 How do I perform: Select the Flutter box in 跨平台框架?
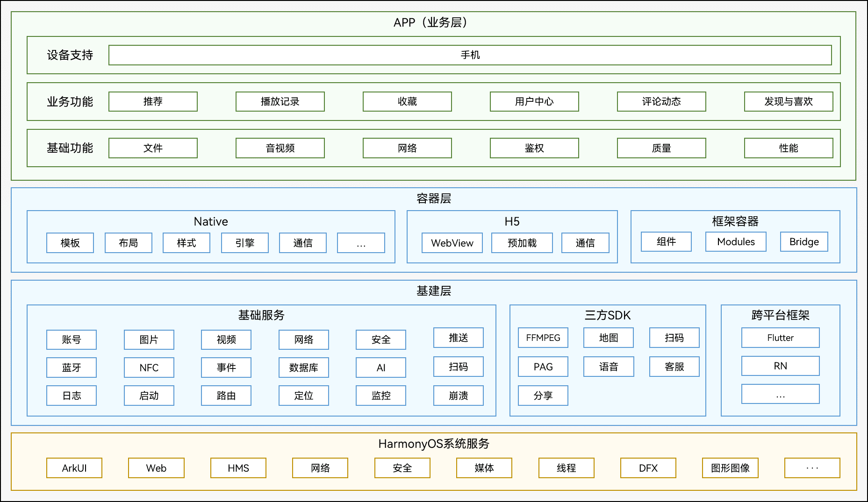(x=781, y=338)
